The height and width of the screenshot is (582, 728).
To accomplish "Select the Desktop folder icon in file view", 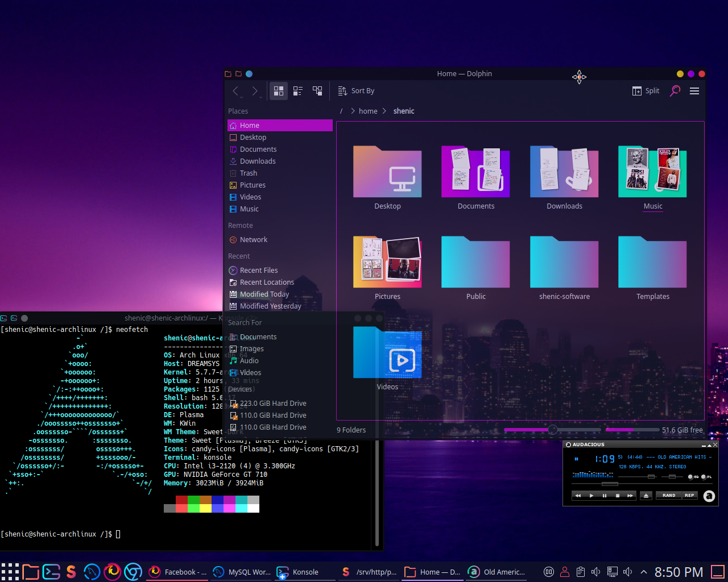I will 387,172.
